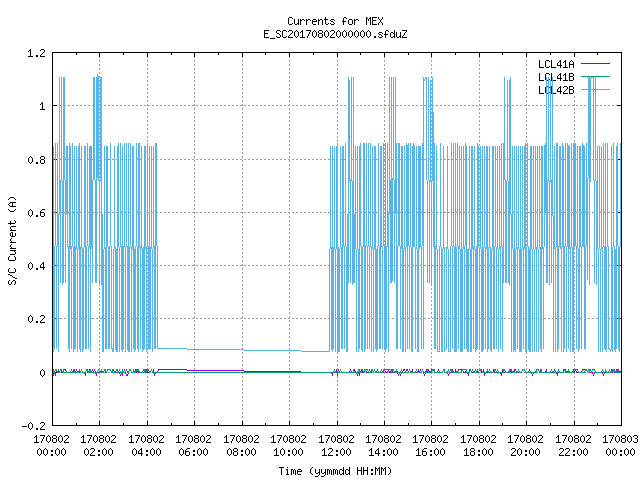Click the purple LCL41A legend line sample

click(x=595, y=64)
